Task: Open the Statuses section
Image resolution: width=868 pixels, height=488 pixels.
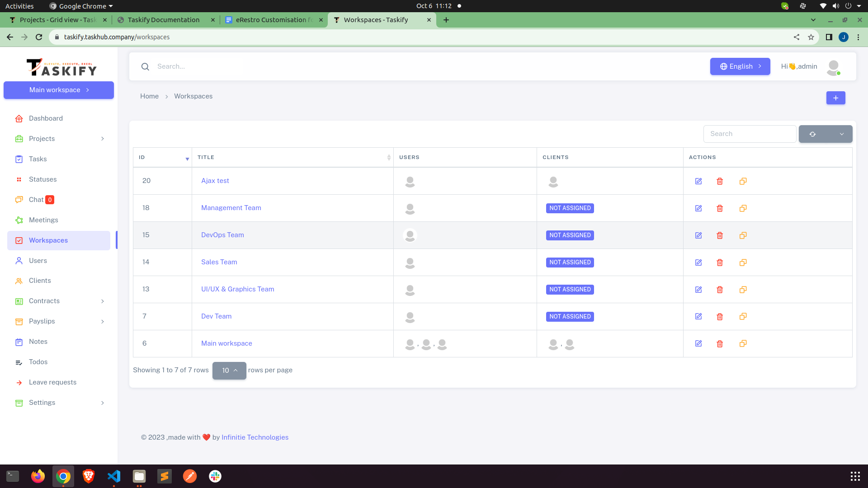Action: 42,179
